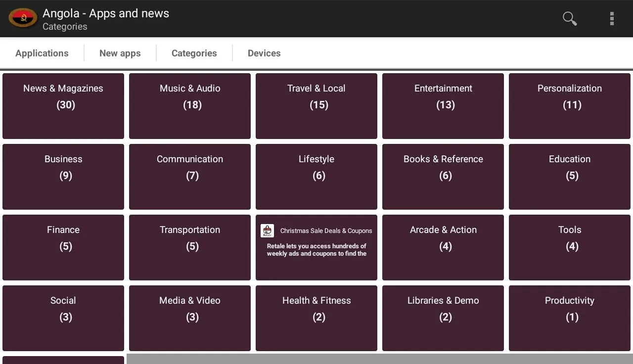The width and height of the screenshot is (633, 364).
Task: Open the Finance category
Action: 63,247
